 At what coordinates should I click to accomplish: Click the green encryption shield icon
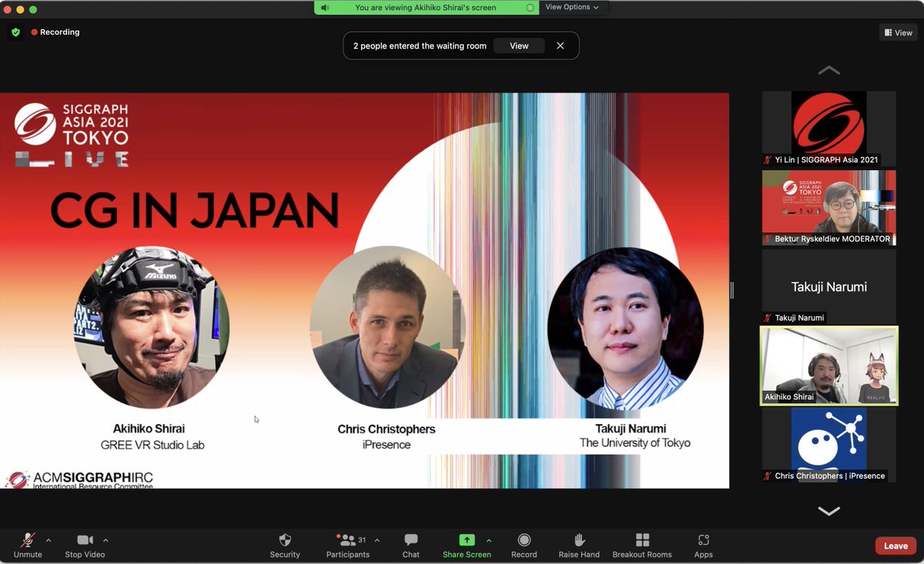(x=15, y=32)
